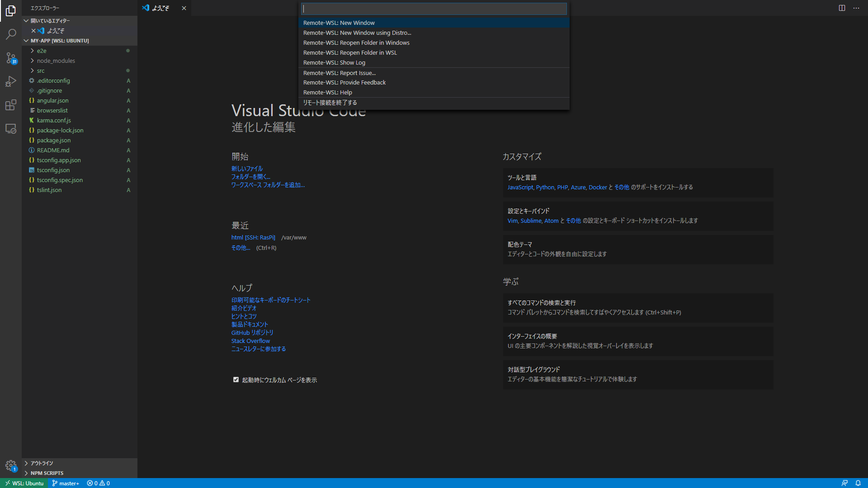Open package.json in the explorer
This screenshot has height=488, width=868.
tap(53, 141)
